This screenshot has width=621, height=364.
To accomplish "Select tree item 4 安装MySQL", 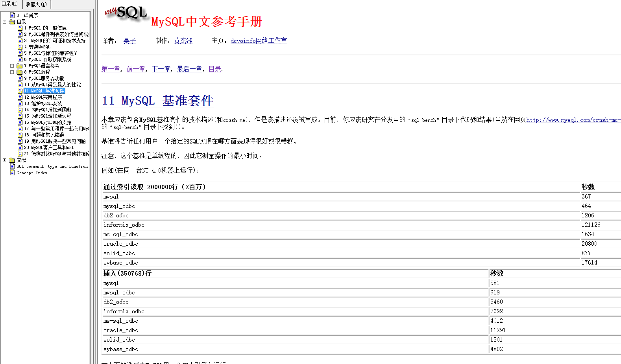I will click(x=37, y=47).
